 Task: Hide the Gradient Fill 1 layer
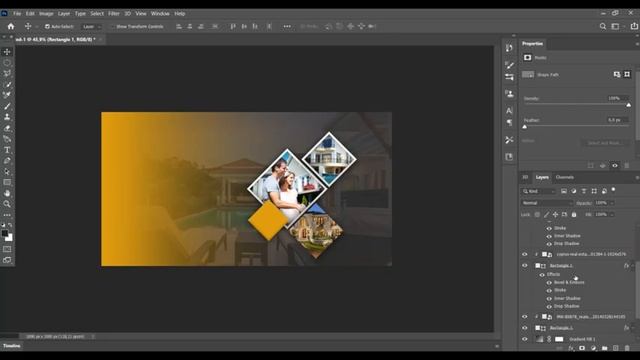(x=524, y=339)
